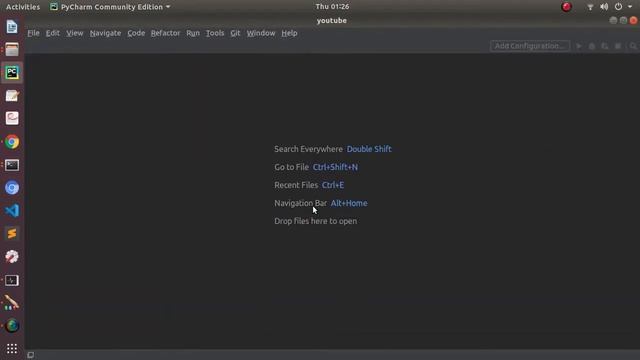
Task: Minimize the PyCharm window
Action: pos(613,20)
